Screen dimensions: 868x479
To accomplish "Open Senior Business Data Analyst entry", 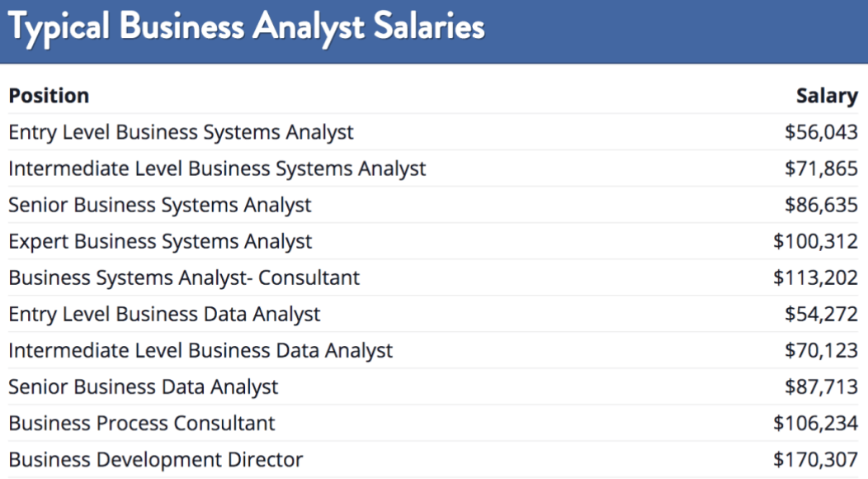I will (144, 387).
